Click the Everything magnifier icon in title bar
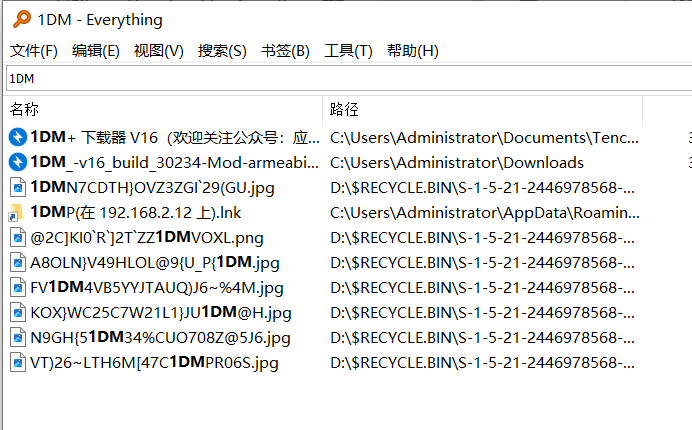 pos(19,20)
